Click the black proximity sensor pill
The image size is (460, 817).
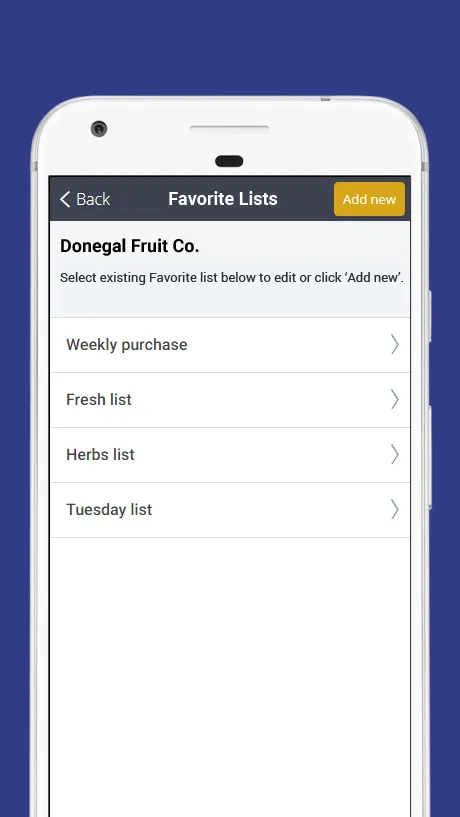(x=229, y=161)
